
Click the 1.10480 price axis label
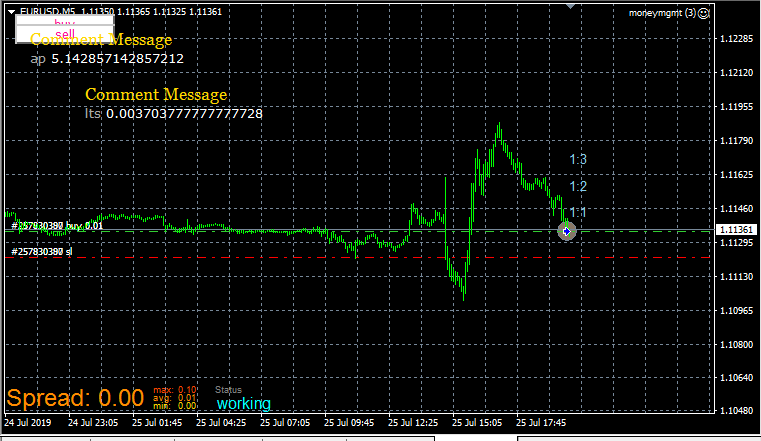tap(736, 410)
